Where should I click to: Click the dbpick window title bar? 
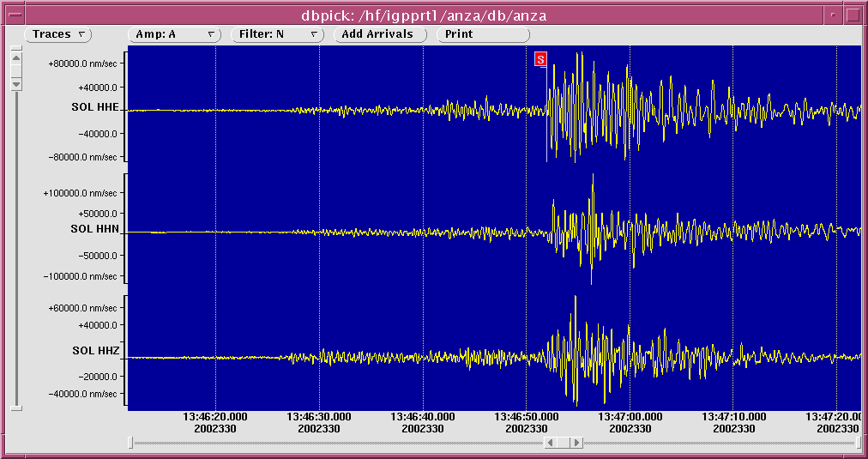tap(424, 15)
